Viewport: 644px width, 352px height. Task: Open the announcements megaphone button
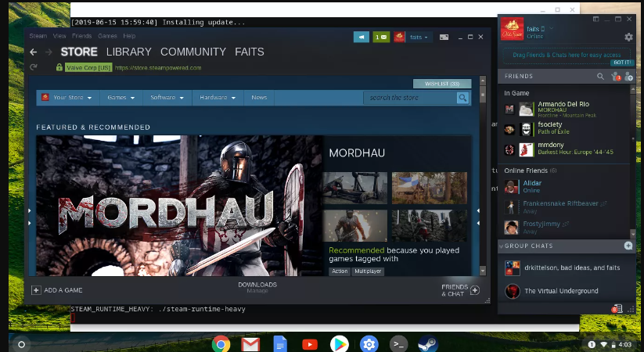click(x=362, y=37)
